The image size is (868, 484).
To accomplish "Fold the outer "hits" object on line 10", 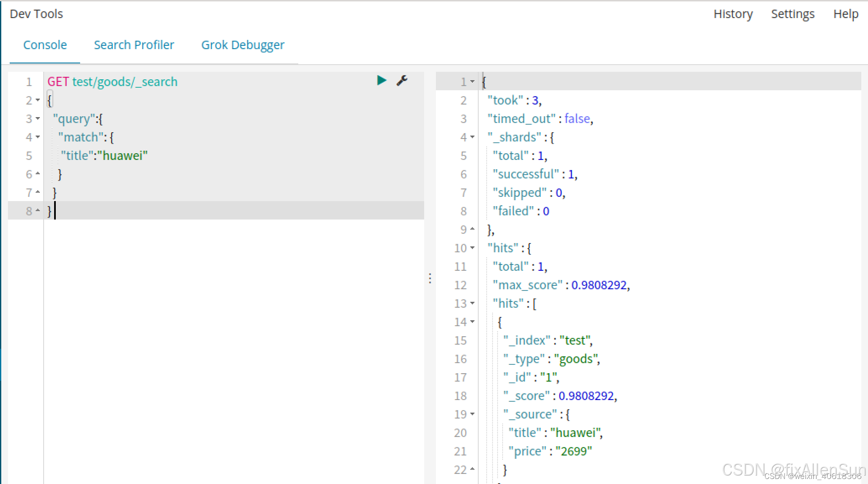I will coord(472,248).
